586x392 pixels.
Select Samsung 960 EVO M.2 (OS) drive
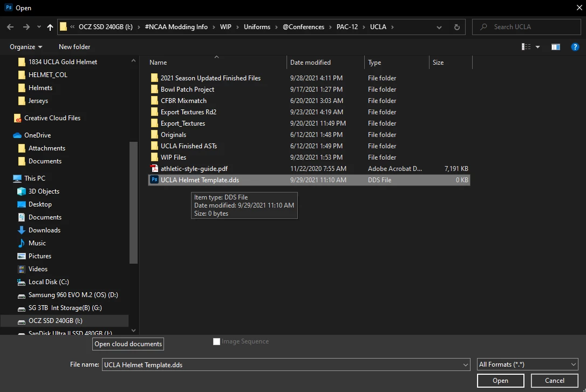(73, 295)
